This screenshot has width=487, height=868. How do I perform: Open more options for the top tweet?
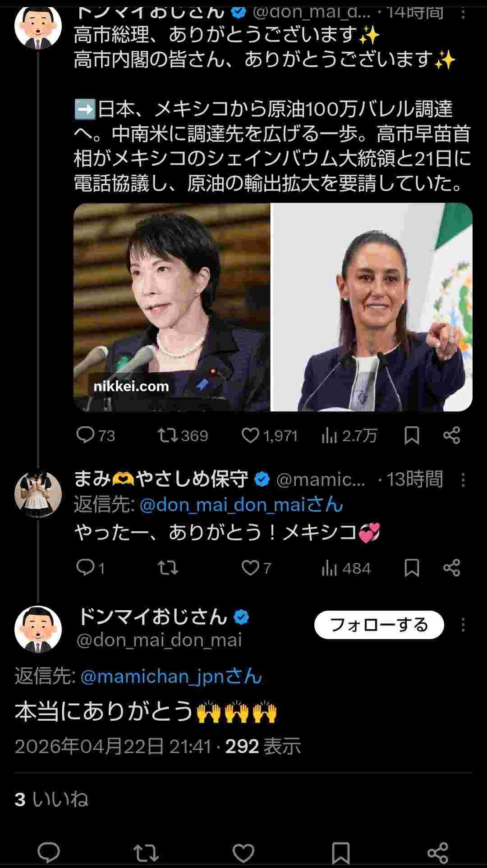(x=463, y=14)
